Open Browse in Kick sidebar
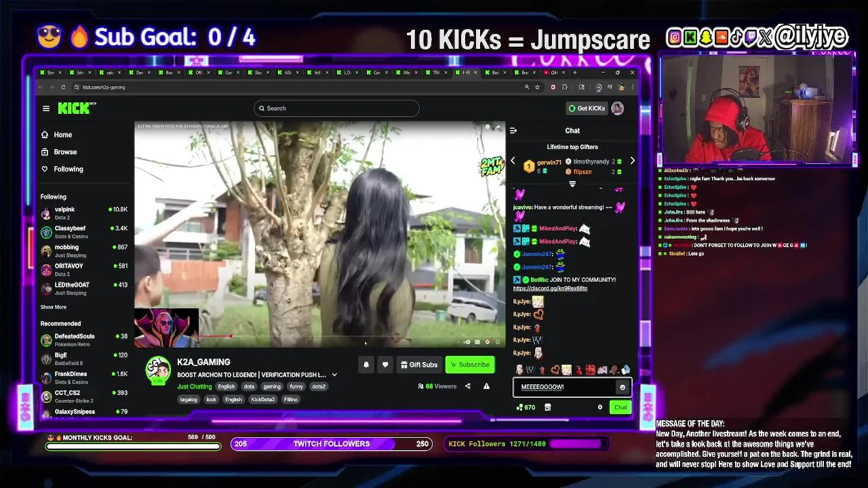Viewport: 868px width, 488px height. point(59,152)
